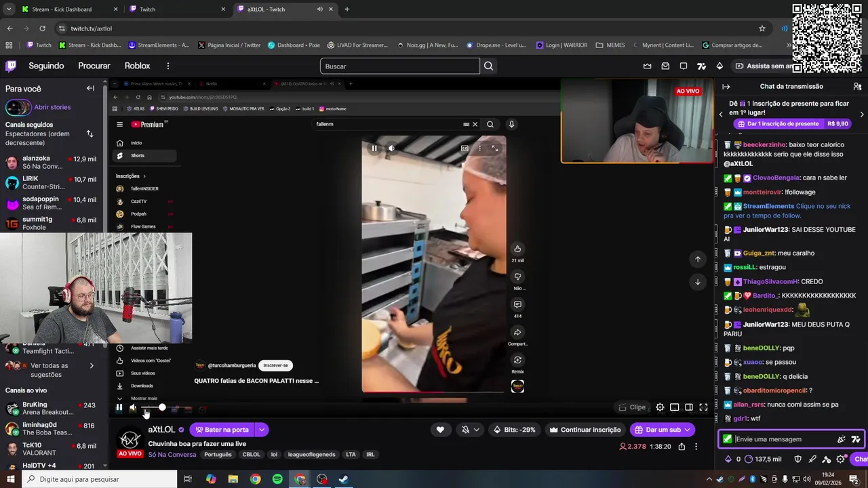Open the Get Bits diamond icon

[719, 66]
